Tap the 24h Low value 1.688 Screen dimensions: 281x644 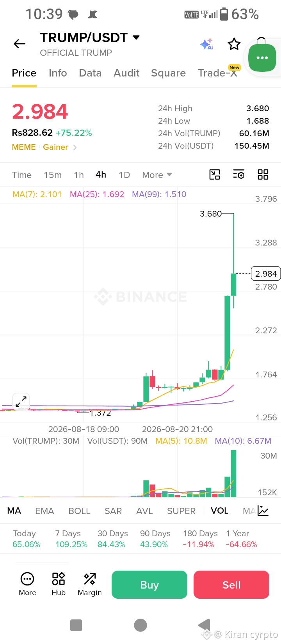[x=258, y=121]
